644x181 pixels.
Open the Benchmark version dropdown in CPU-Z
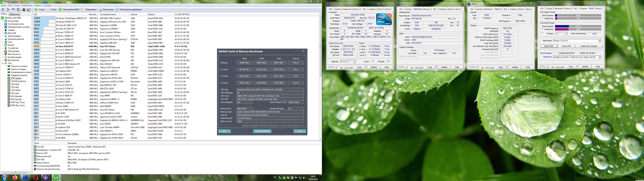599,41
